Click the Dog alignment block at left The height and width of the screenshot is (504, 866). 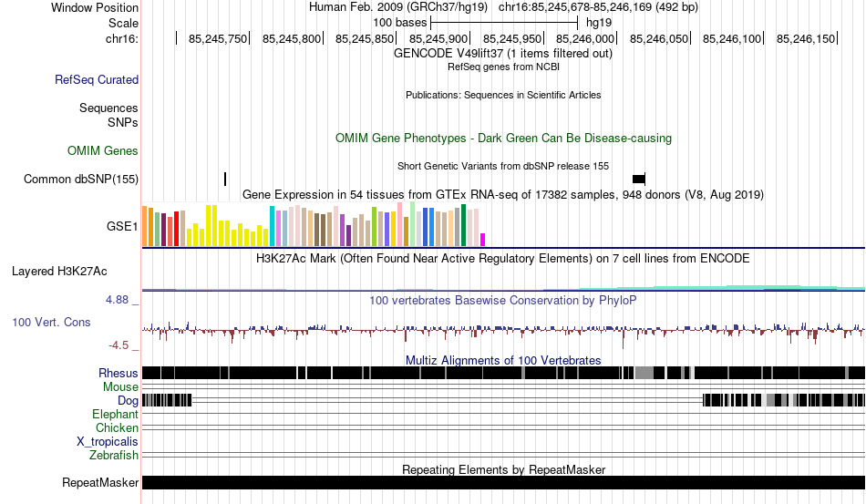click(x=167, y=400)
